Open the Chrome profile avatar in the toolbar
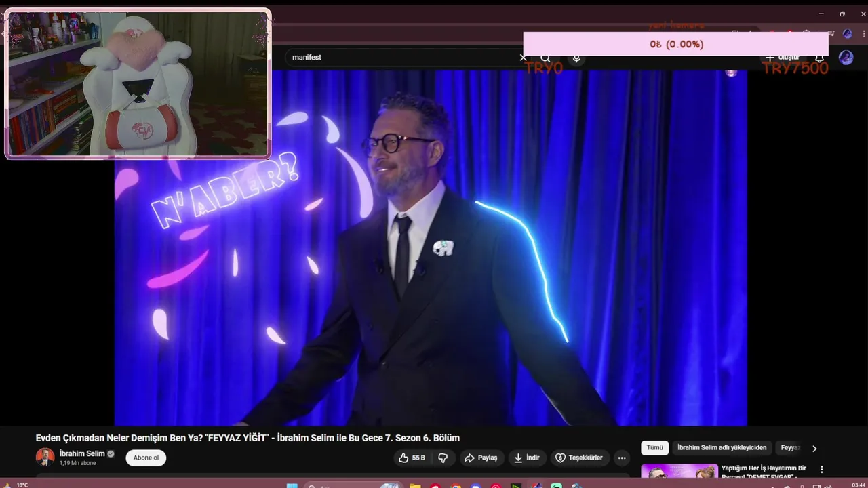Viewport: 868px width, 488px height. pyautogui.click(x=847, y=33)
